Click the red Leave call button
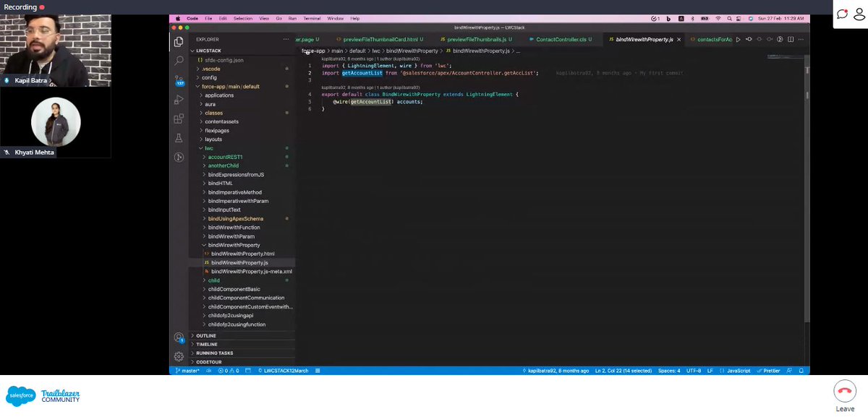868x417 pixels. (x=844, y=392)
